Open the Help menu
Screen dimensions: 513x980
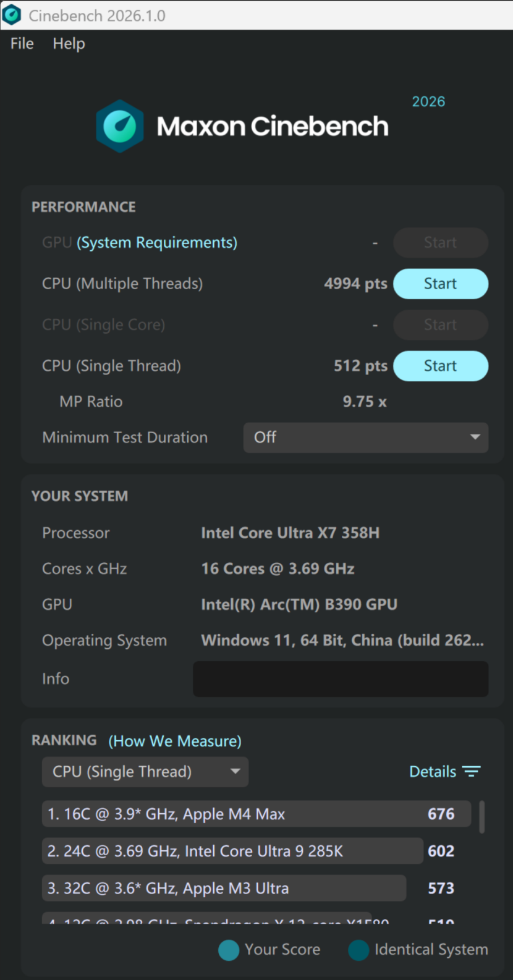click(x=69, y=44)
